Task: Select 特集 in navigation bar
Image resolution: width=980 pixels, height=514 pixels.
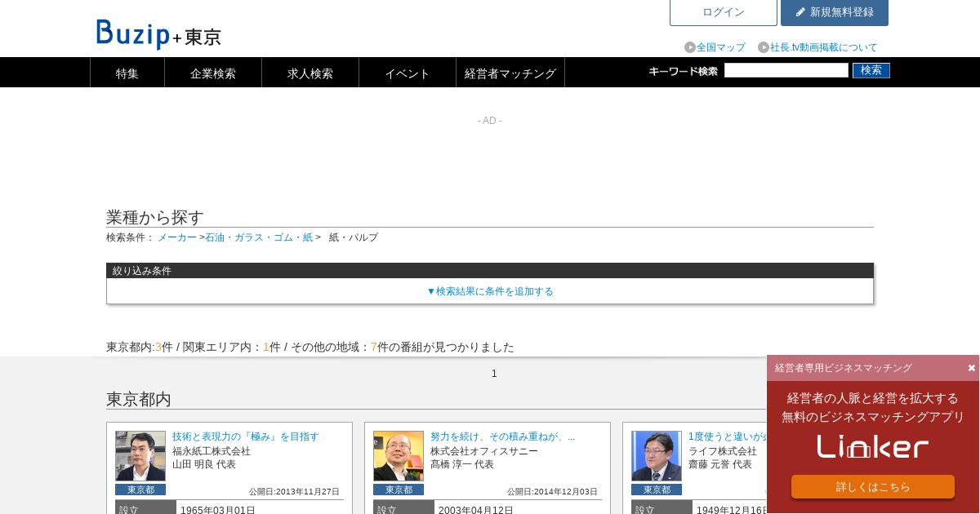Action: pos(127,73)
